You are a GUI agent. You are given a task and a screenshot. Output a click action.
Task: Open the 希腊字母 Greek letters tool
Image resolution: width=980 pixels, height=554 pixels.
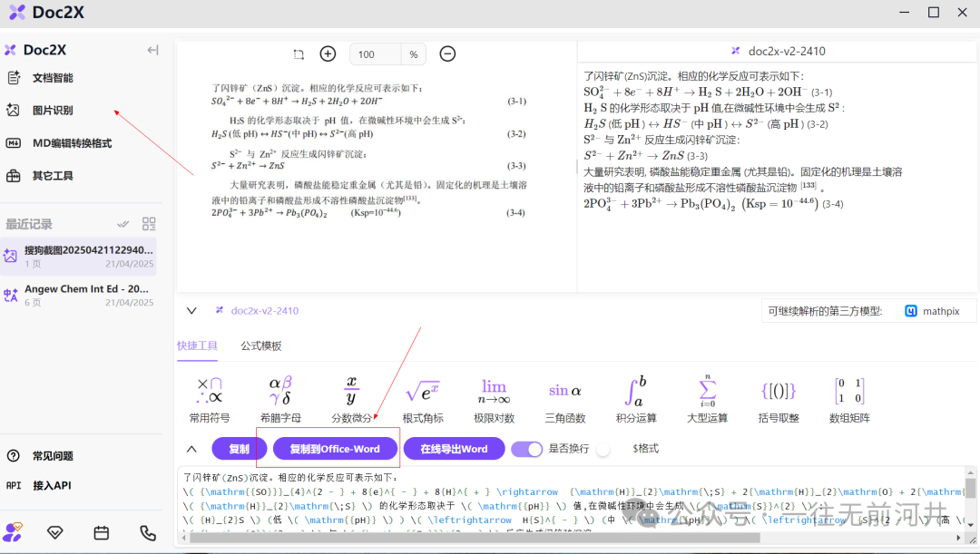[x=280, y=400]
